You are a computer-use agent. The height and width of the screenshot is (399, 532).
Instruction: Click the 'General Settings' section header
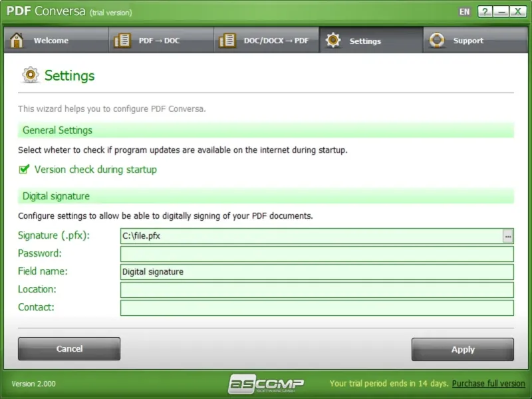pyautogui.click(x=266, y=130)
